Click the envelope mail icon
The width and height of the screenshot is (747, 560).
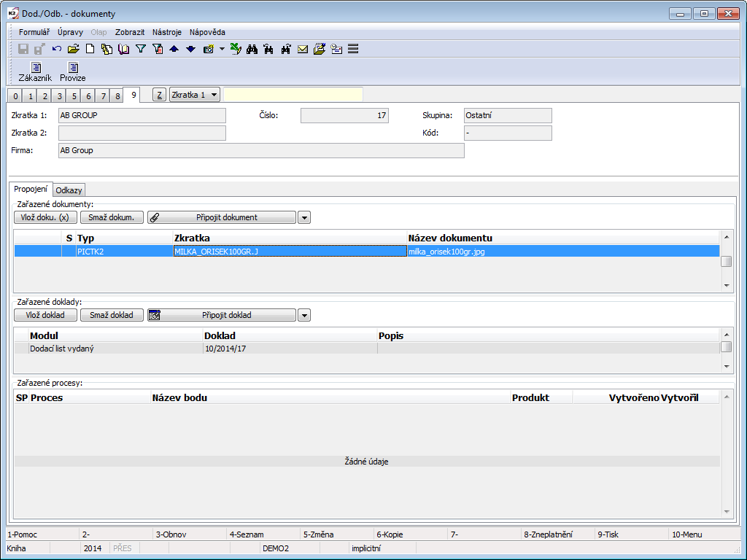point(302,50)
